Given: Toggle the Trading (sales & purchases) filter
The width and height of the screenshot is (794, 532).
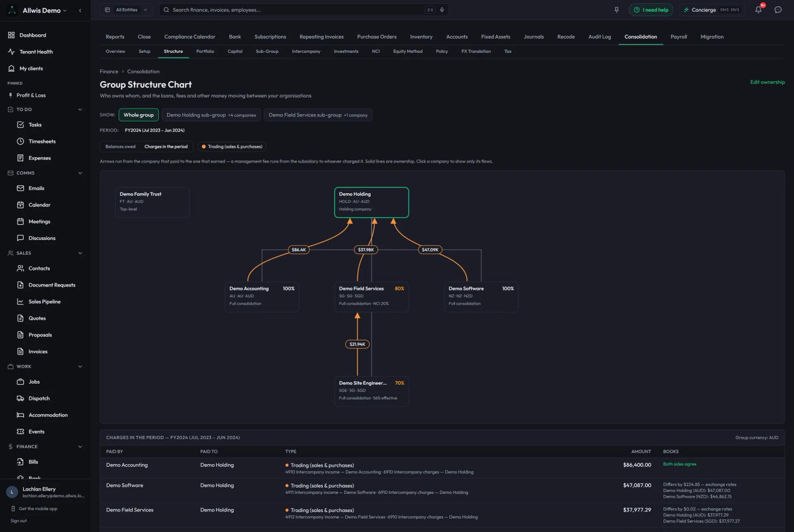Looking at the screenshot, I should pos(232,147).
